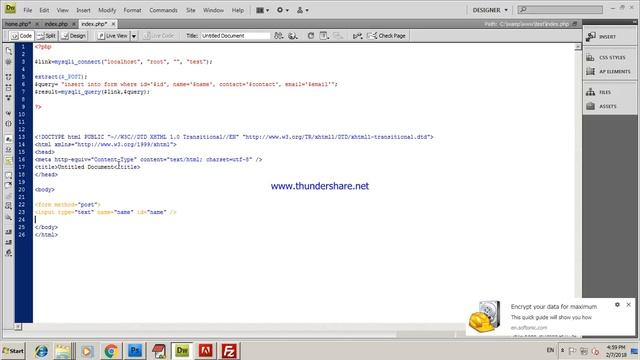Viewport: 640px width, 360px height.
Task: Switch to Design view
Action: pos(73,36)
